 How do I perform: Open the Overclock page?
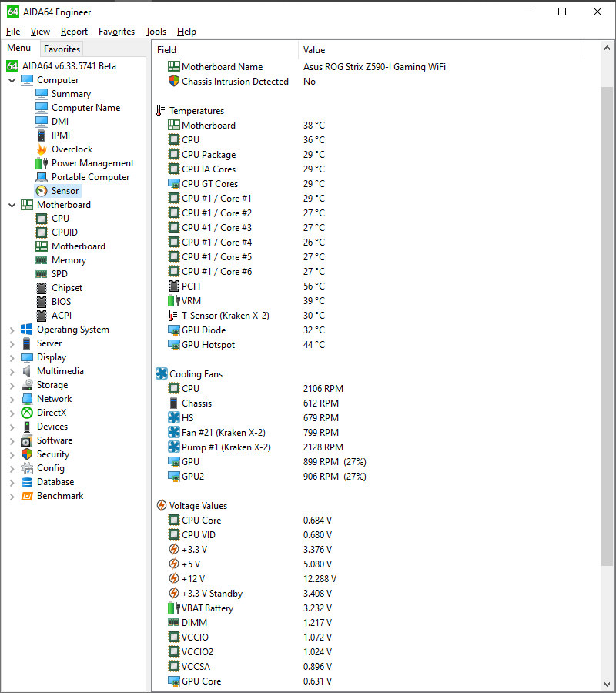coord(68,149)
